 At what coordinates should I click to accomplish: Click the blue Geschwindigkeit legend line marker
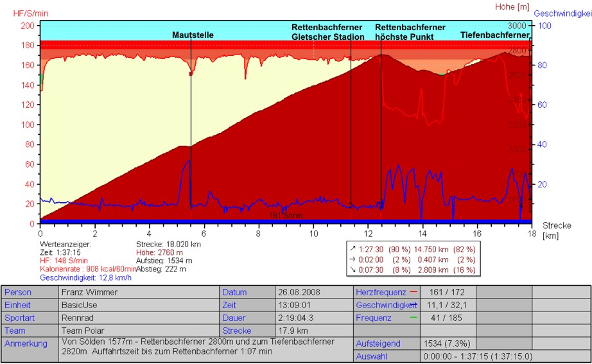414,305
